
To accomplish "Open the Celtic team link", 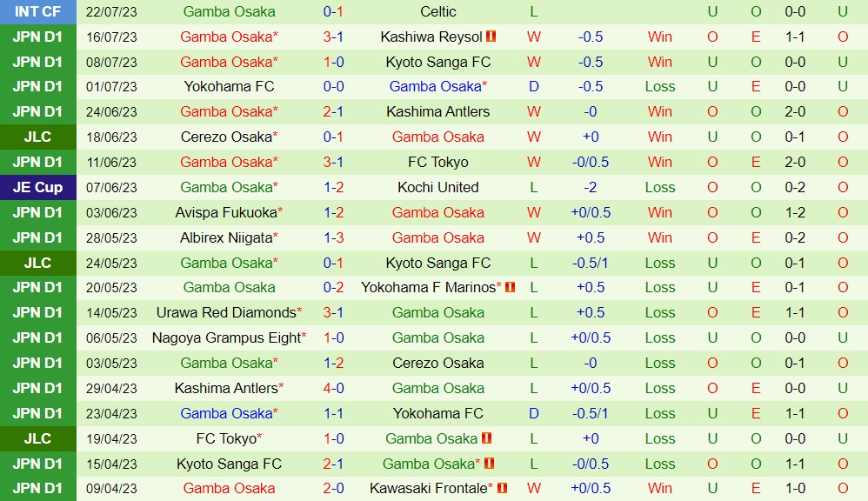I will (438, 12).
